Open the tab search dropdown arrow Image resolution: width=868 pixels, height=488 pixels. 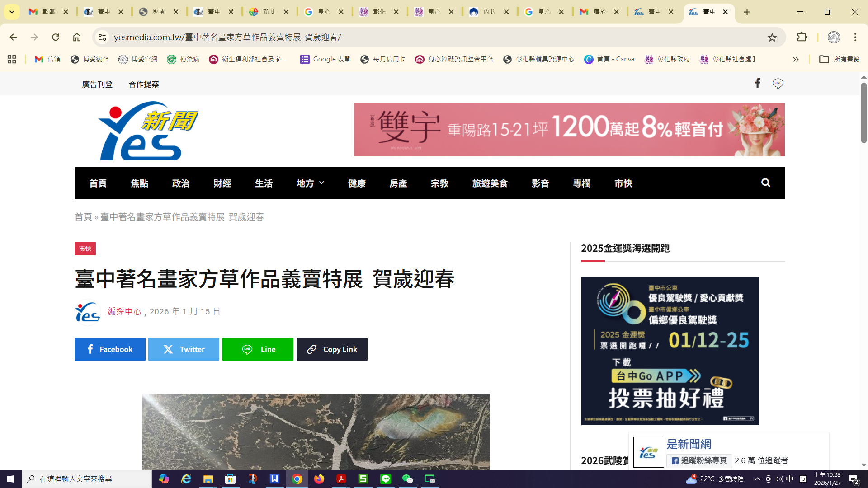coord(12,12)
